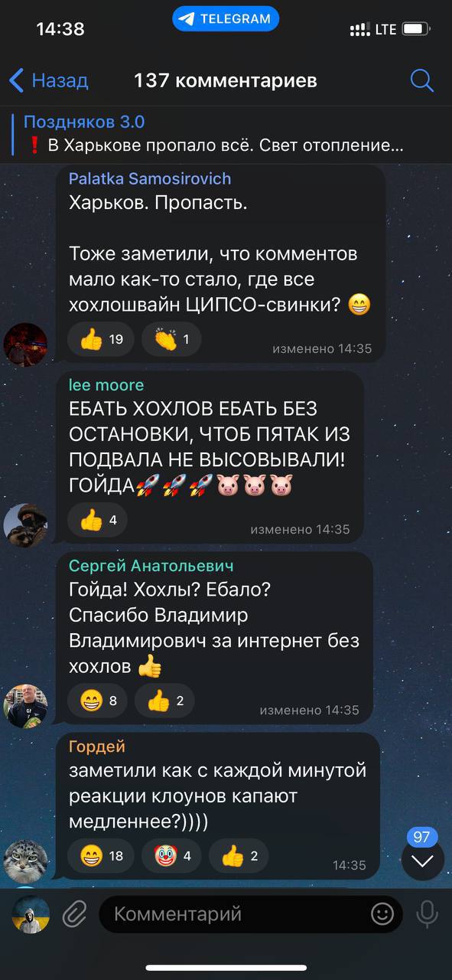Tap the microphone voice message icon
The image size is (452, 980).
tap(426, 913)
